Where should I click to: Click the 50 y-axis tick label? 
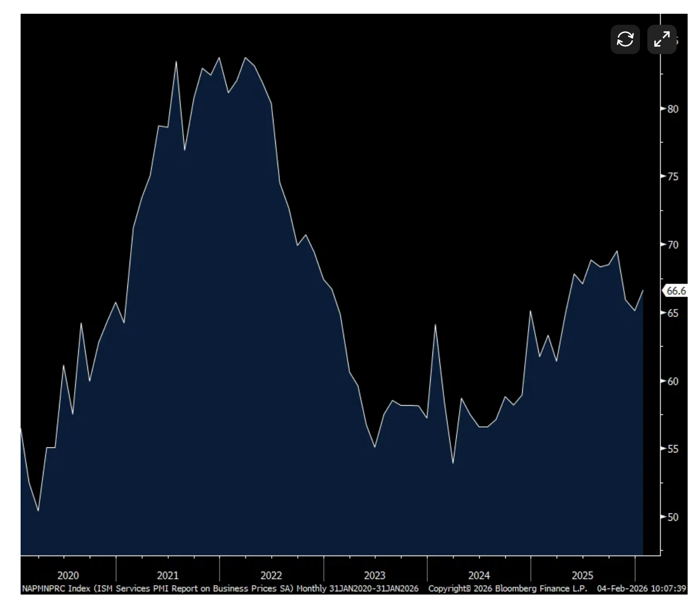coord(673,517)
